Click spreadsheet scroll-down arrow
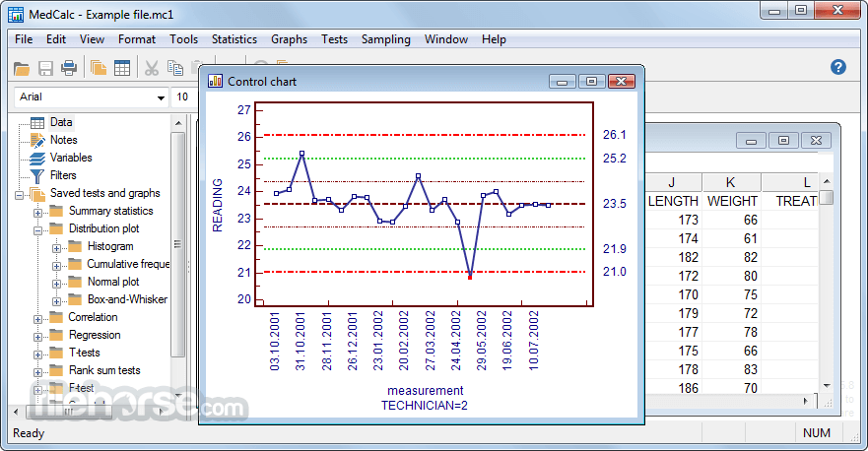 click(827, 386)
